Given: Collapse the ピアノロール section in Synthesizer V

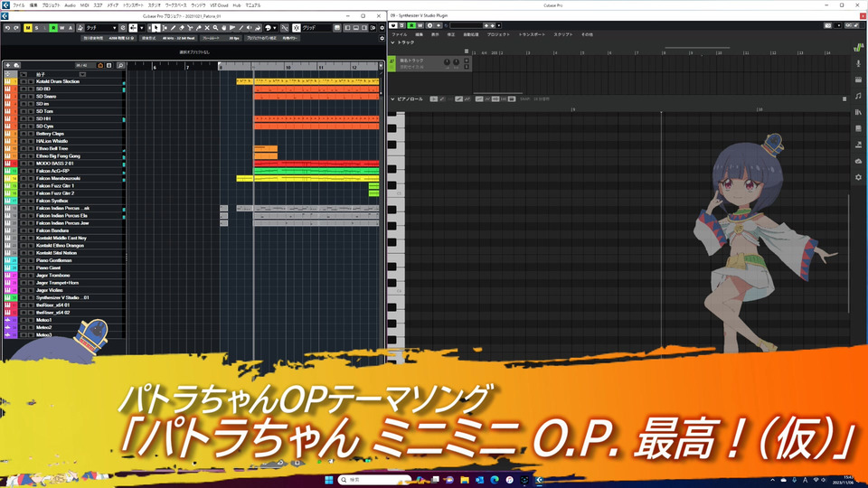Looking at the screenshot, I should (x=392, y=99).
